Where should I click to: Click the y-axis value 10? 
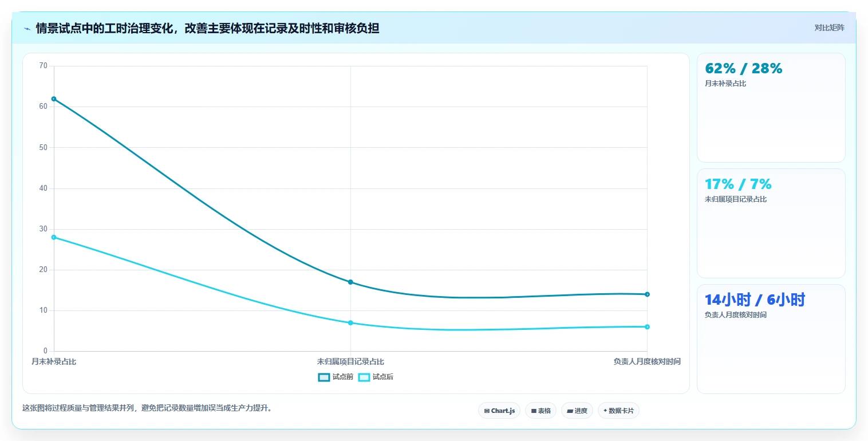44,310
